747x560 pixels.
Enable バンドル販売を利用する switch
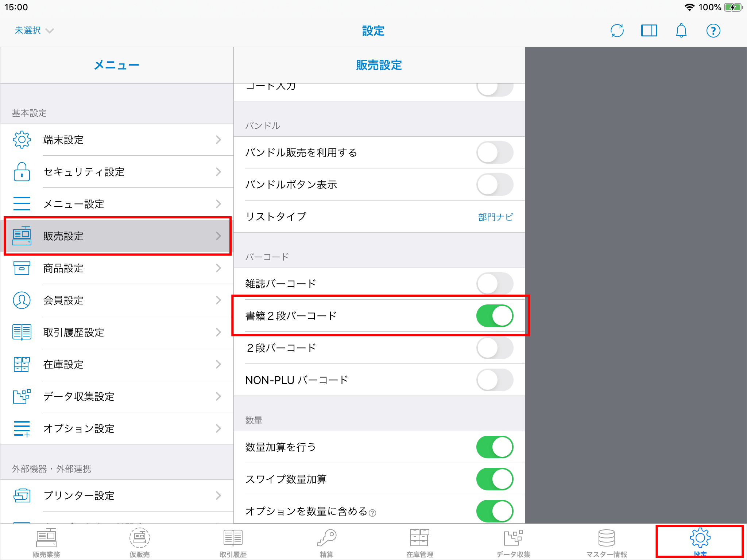click(495, 152)
